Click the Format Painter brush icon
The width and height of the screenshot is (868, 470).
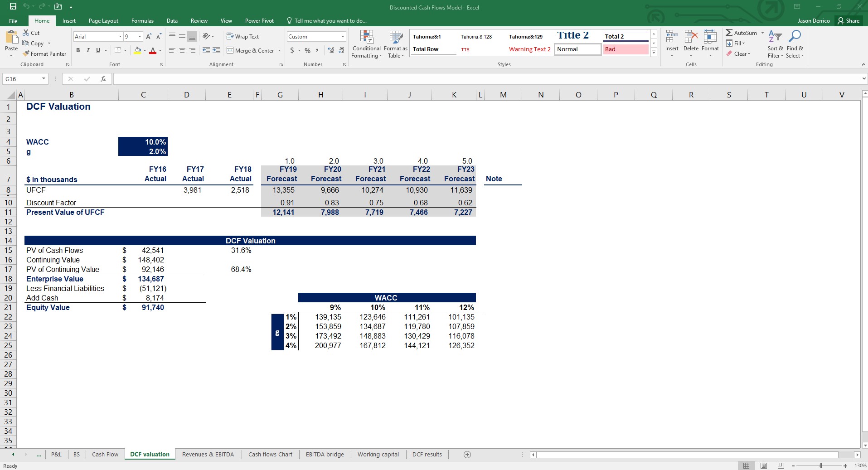pos(26,54)
